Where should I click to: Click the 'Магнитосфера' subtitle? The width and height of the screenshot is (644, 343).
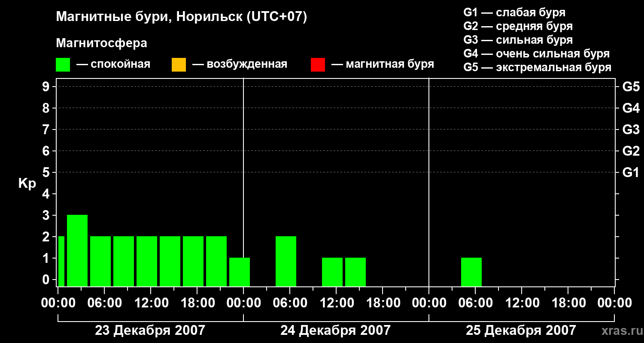tap(101, 43)
